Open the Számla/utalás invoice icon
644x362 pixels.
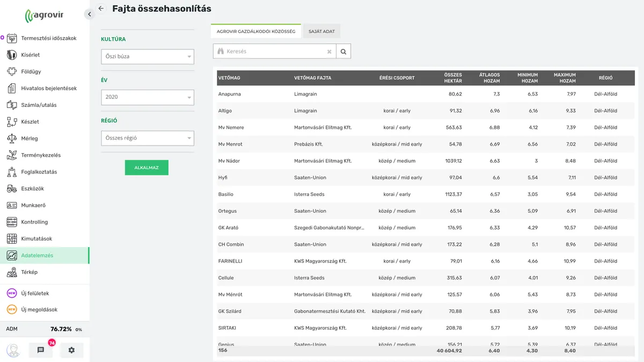pyautogui.click(x=12, y=105)
